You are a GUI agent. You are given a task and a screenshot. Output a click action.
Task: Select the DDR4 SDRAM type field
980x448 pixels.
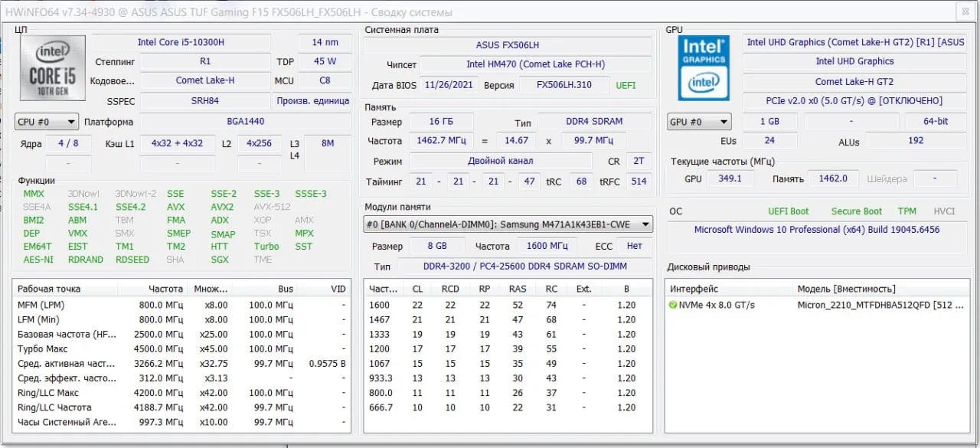point(595,122)
